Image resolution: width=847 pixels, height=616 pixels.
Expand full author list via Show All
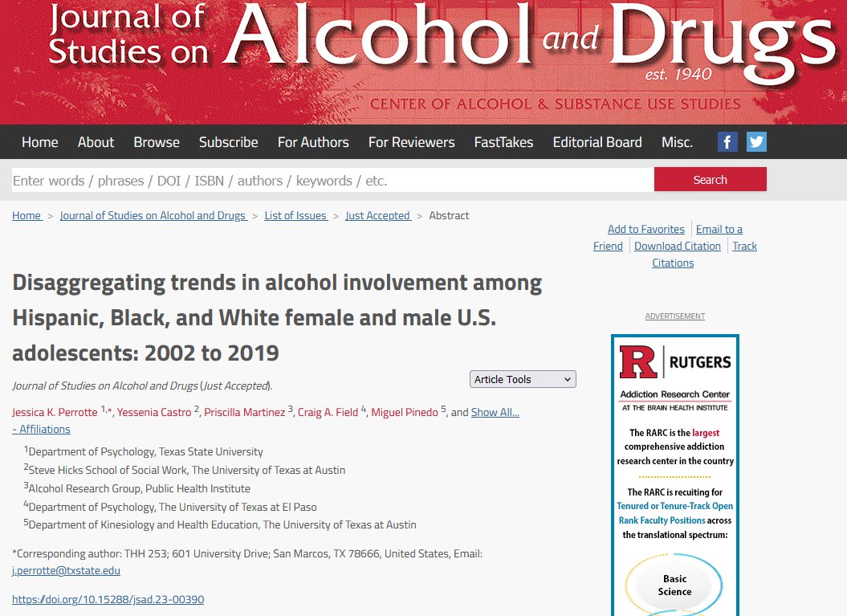pos(495,412)
